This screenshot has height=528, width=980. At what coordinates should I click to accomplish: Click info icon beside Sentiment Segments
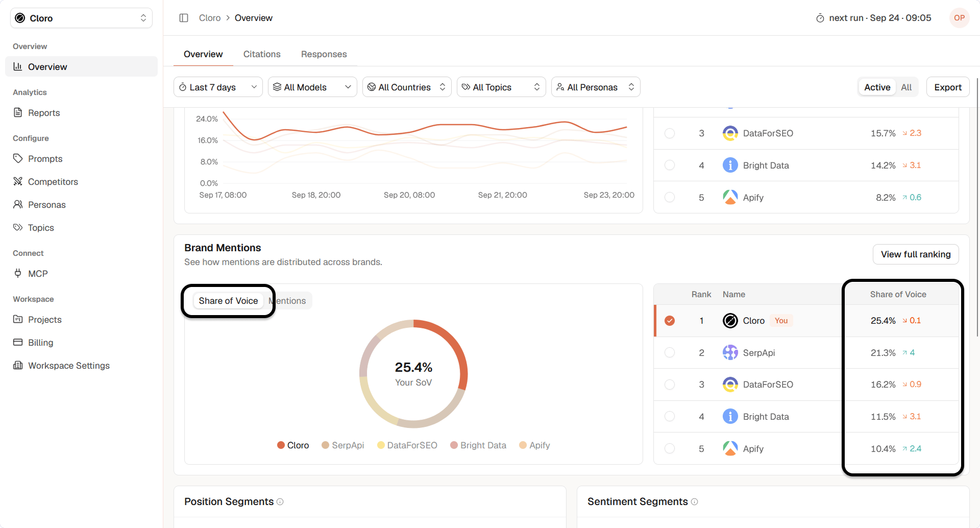click(x=694, y=502)
